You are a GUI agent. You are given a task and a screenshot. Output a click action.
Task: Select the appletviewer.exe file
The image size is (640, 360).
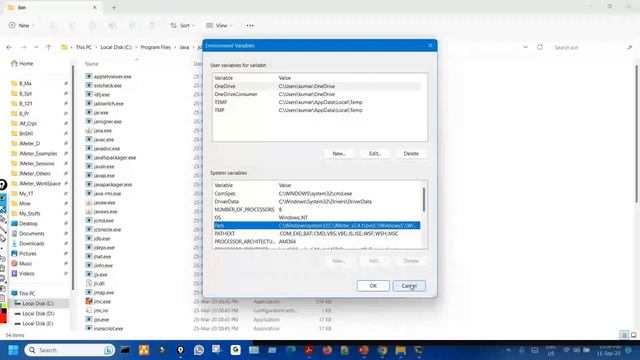coord(112,76)
